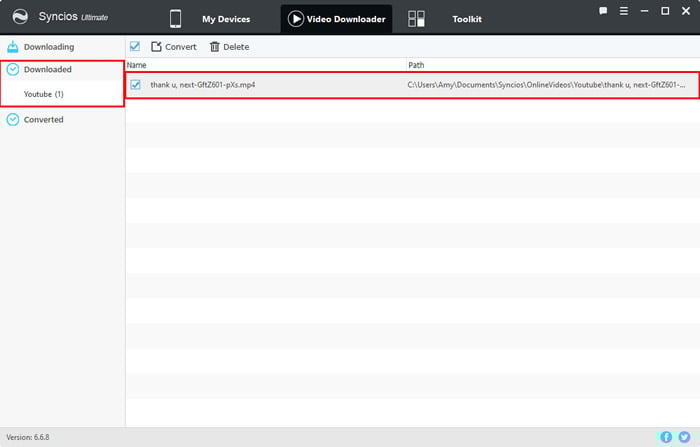Click the Video Downloader play icon
Screen dimensions: 700x447
[296, 19]
